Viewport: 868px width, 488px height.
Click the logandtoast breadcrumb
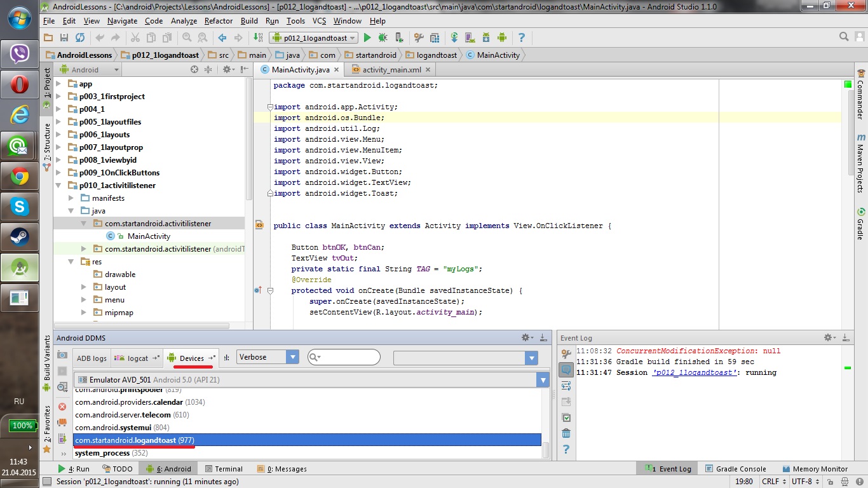pyautogui.click(x=431, y=55)
